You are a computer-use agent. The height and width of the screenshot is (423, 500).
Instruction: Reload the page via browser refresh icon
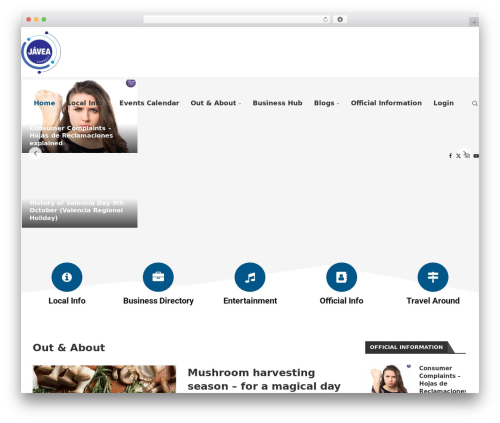(x=325, y=20)
